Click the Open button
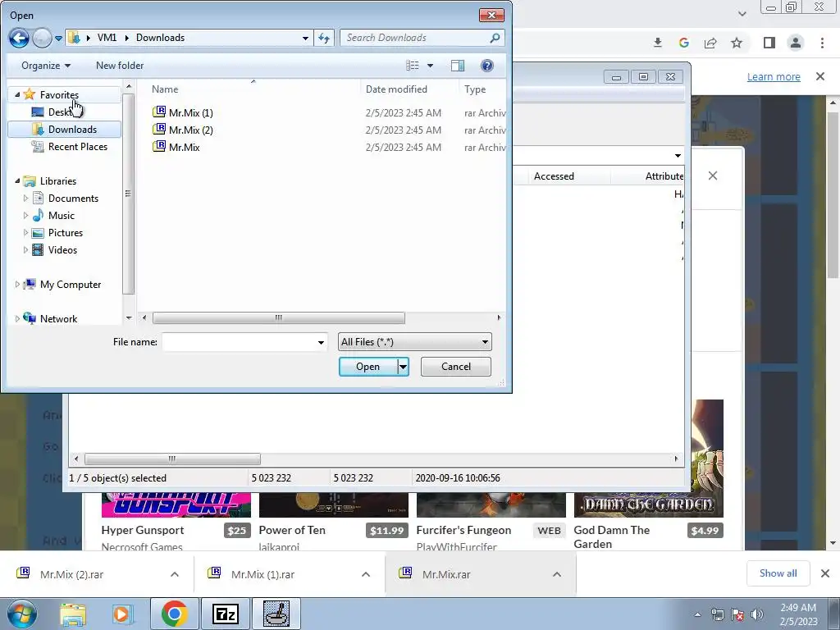Image resolution: width=840 pixels, height=630 pixels. click(x=368, y=367)
